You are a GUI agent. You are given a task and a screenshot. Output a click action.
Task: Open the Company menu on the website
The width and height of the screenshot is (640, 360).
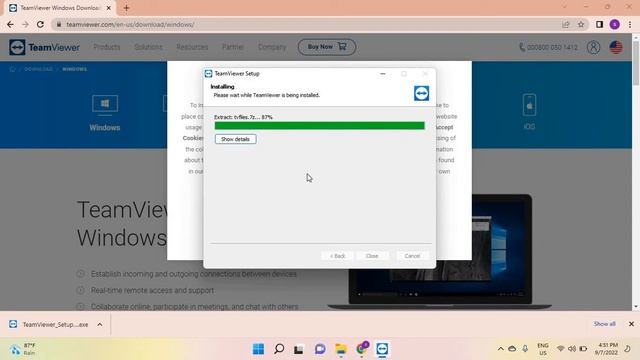[272, 47]
